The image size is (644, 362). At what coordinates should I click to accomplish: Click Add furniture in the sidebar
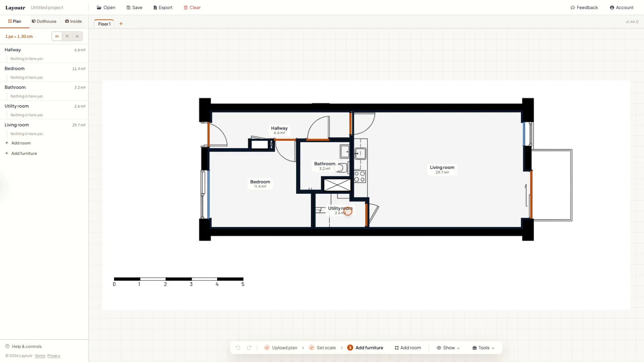(x=21, y=154)
